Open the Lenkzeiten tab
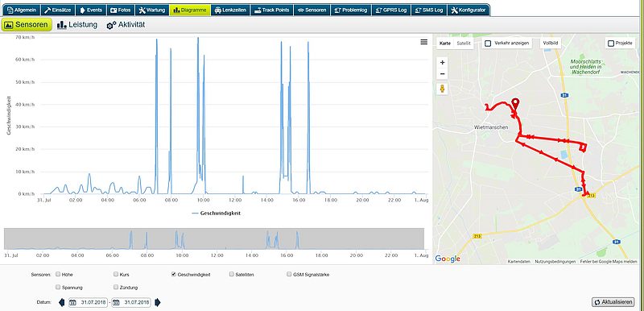644x311 pixels. 230,10
